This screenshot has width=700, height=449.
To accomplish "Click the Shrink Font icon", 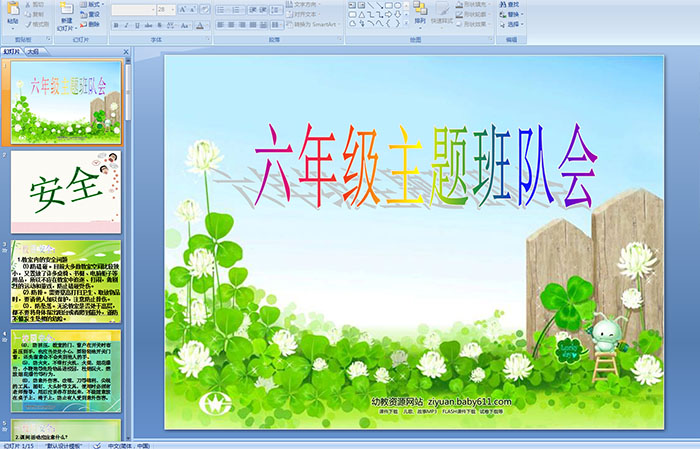I will [192, 9].
